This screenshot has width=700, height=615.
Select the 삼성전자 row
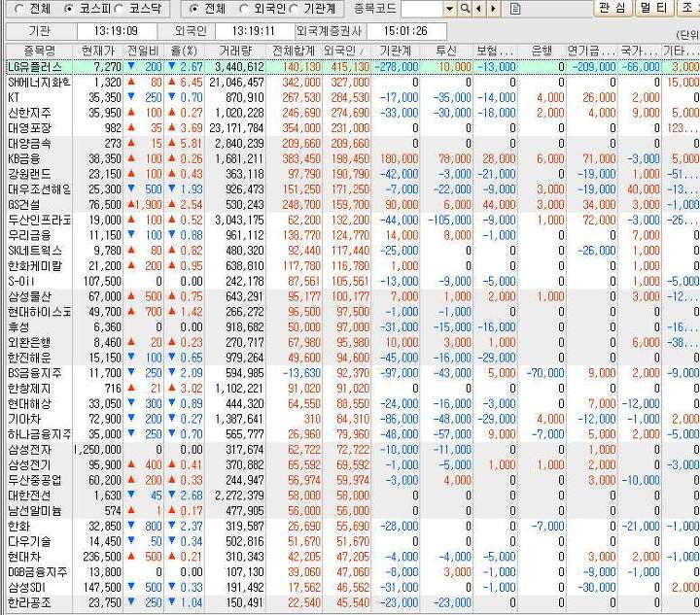coord(353,450)
